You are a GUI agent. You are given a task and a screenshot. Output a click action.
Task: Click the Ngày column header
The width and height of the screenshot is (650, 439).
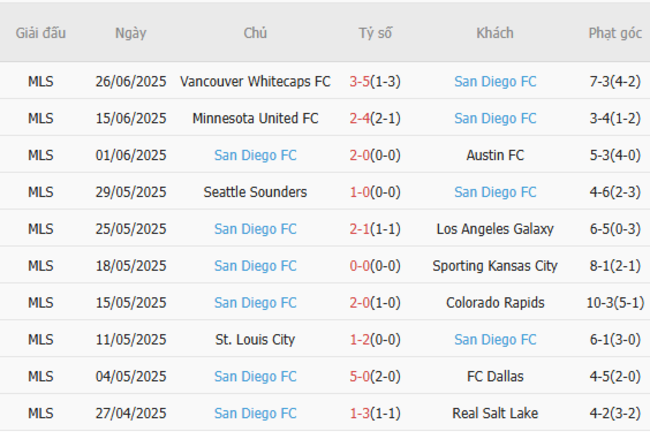click(x=131, y=33)
